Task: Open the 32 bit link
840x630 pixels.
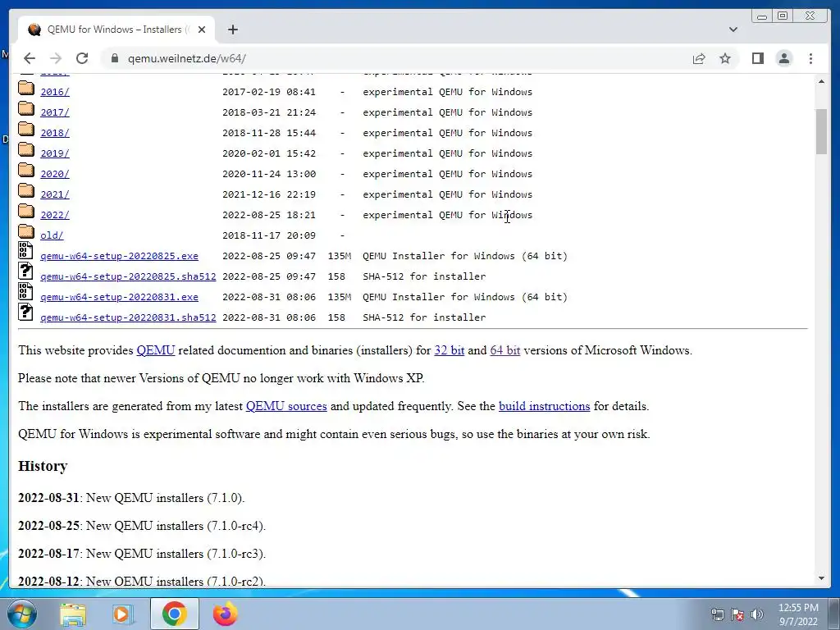Action: click(449, 350)
